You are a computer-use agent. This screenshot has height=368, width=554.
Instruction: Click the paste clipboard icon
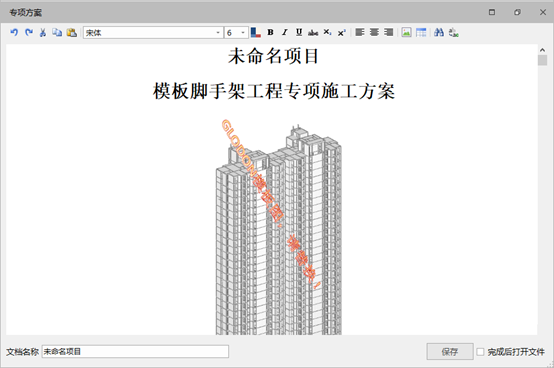point(72,32)
